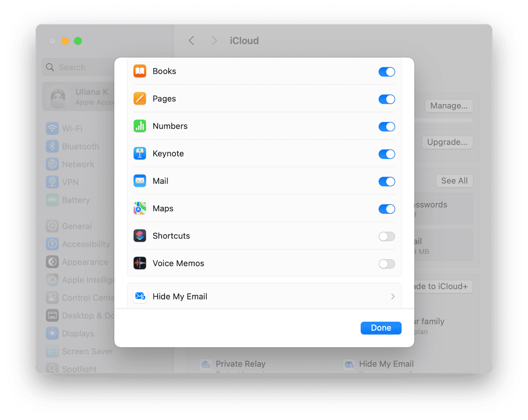Screen dimensions: 528x420
Task: Turn off iCloud sync for Maps
Action: click(x=387, y=209)
